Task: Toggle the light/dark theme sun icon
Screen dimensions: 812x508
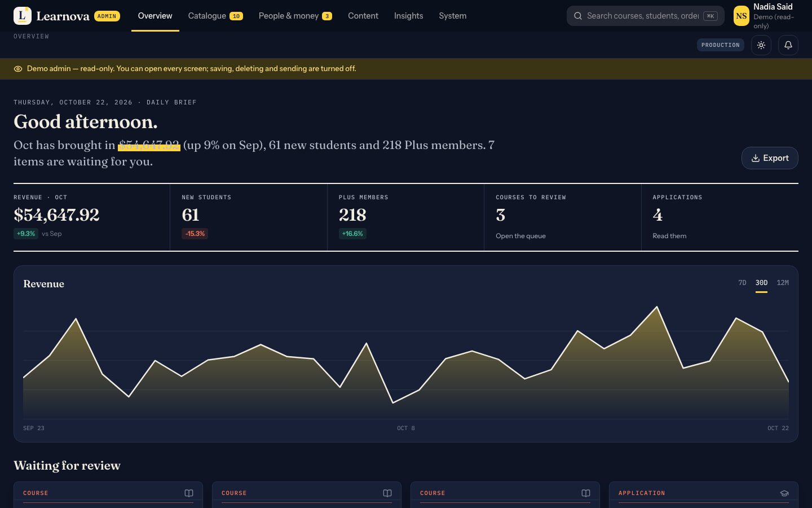Action: (x=761, y=45)
